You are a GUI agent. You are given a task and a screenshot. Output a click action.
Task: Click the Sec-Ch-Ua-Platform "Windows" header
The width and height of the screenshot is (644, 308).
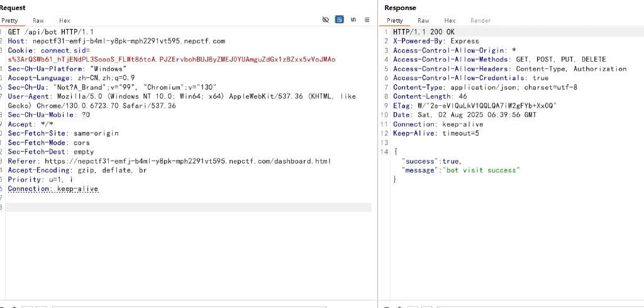pyautogui.click(x=67, y=69)
